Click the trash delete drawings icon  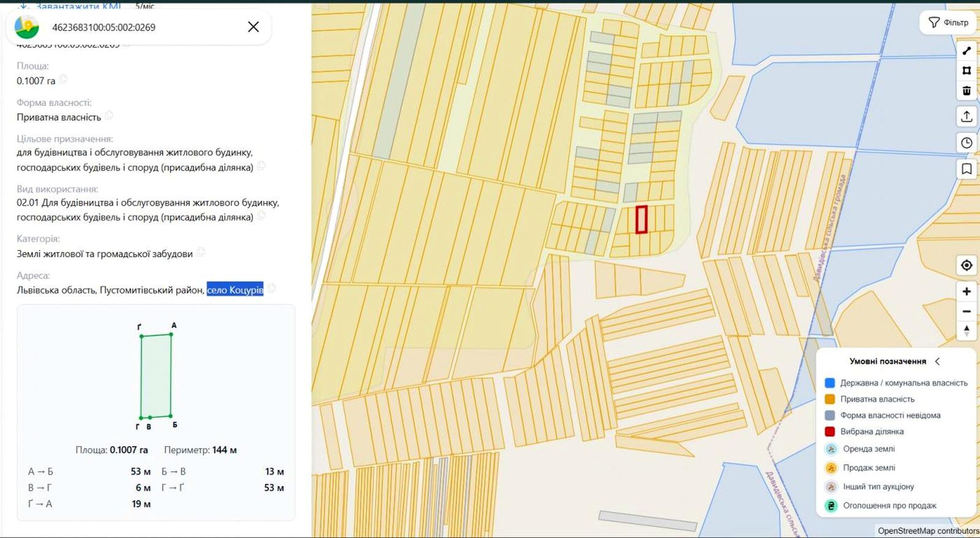(x=967, y=91)
